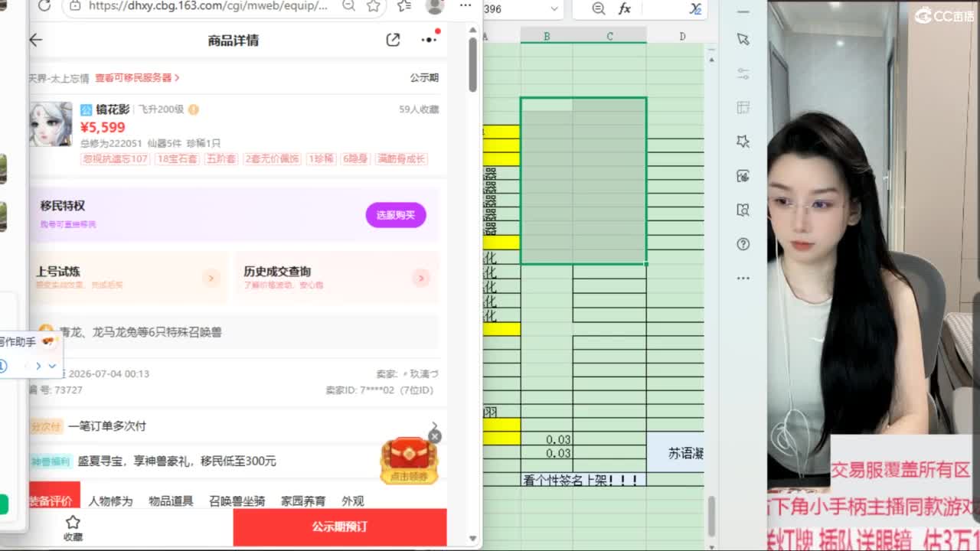The image size is (980, 551).
Task: Click the 满龄骨成长 tag
Action: tap(401, 159)
